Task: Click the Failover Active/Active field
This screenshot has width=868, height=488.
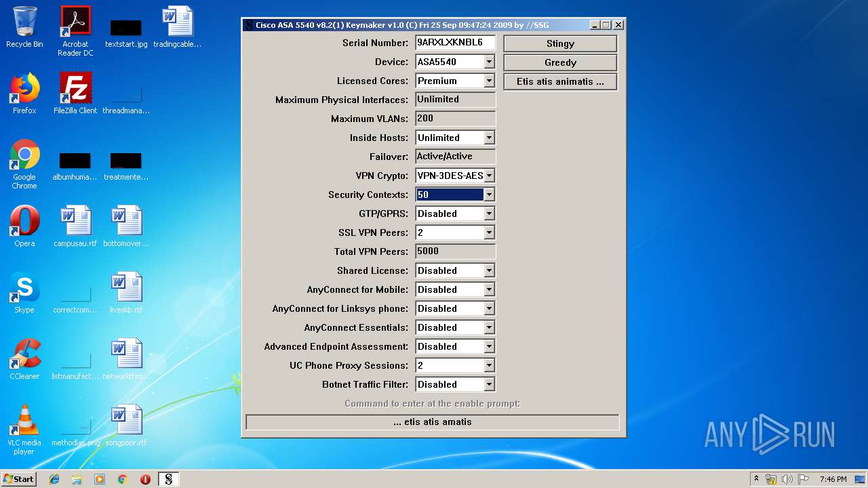Action: tap(455, 157)
